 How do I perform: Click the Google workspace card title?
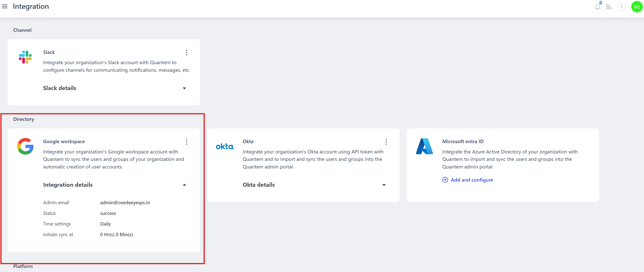coord(64,141)
